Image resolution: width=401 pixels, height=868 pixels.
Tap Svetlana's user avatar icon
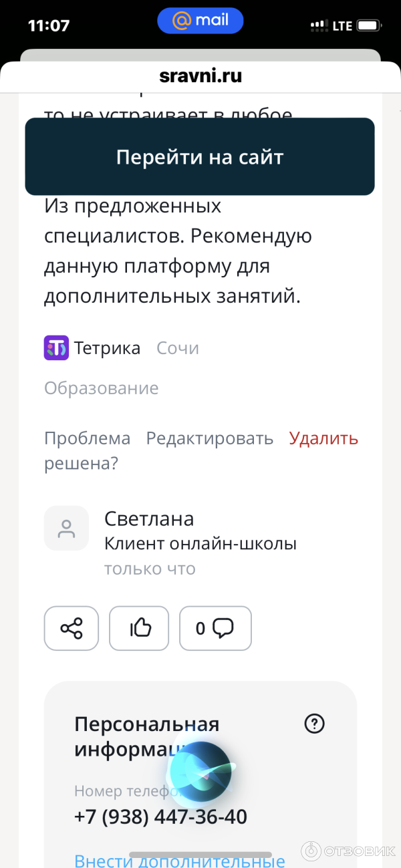66,529
